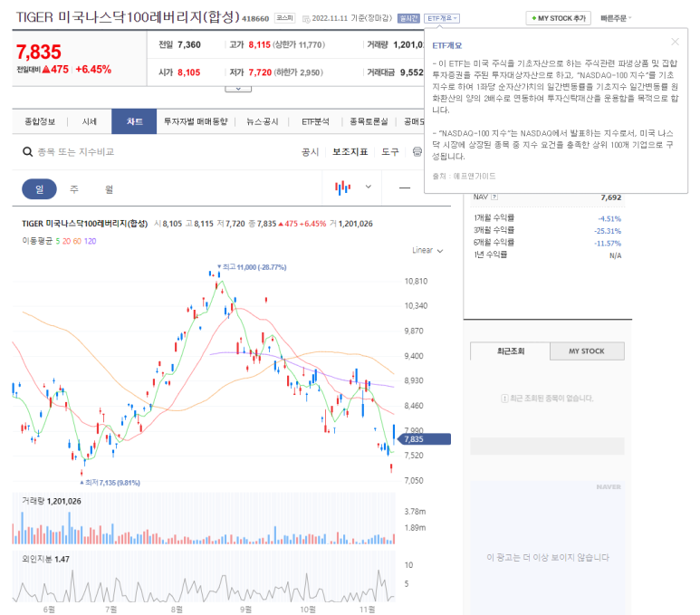Expand the price summary with down chevron
This screenshot has height=615, width=700.
point(238,89)
